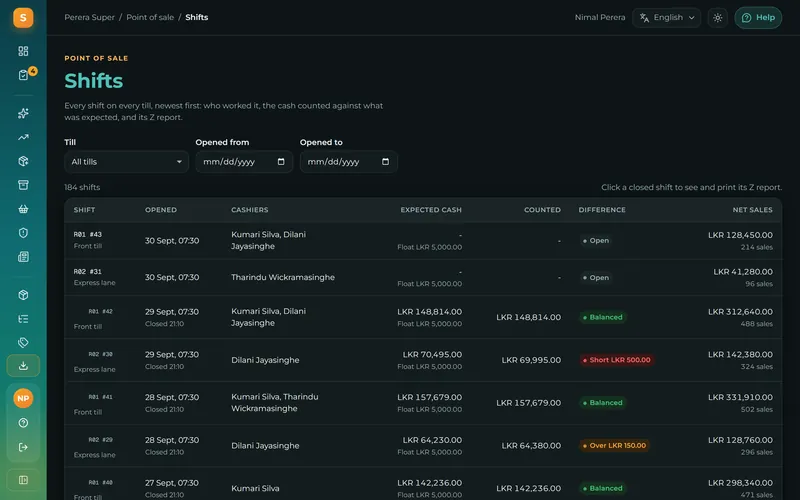Click the SHIFT column header
Viewport: 800px width, 500px height.
(x=84, y=210)
